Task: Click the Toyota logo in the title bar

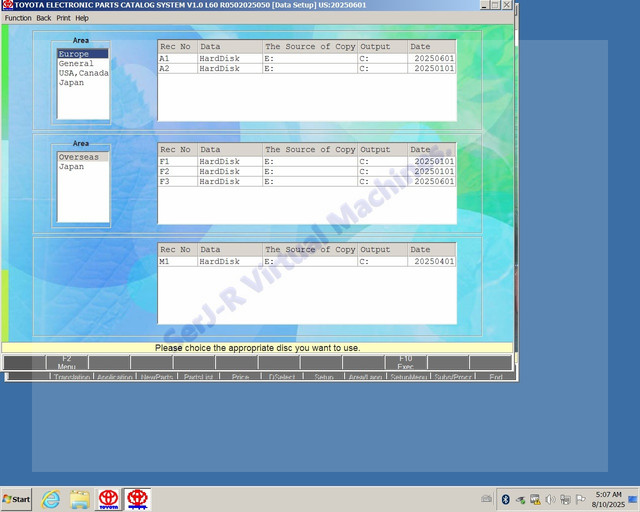Action: pyautogui.click(x=7, y=5)
